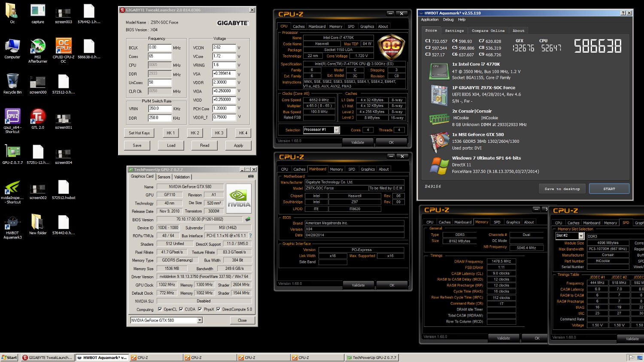Click the GPU-Z bus interface question mark
644x362 pixels.
tap(250, 235)
